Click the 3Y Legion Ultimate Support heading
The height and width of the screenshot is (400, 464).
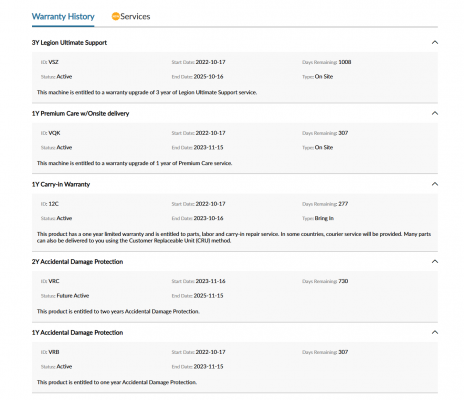(69, 43)
